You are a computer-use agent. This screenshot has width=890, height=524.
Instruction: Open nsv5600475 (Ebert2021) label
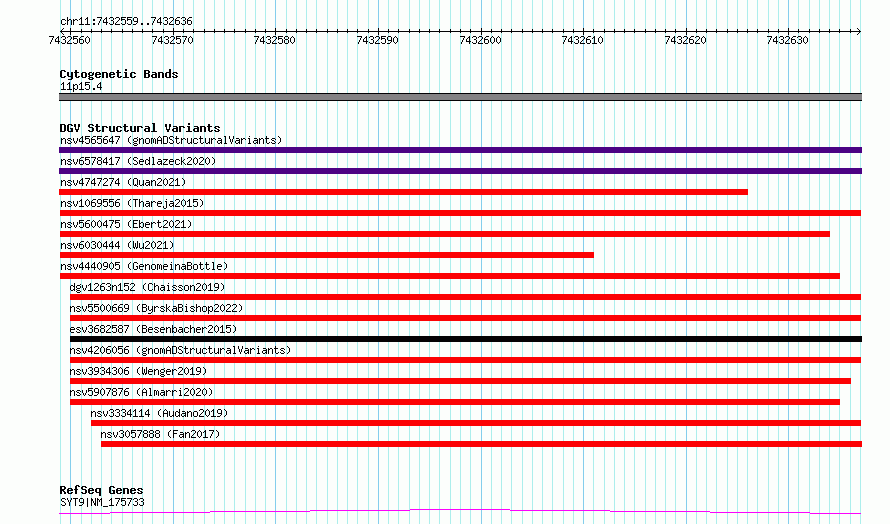(126, 224)
